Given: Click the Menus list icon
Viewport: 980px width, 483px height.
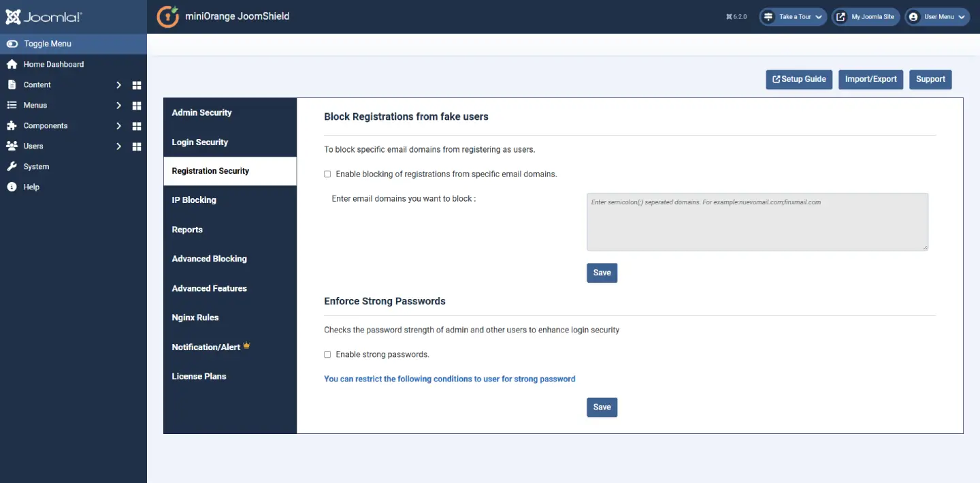Looking at the screenshot, I should point(12,105).
